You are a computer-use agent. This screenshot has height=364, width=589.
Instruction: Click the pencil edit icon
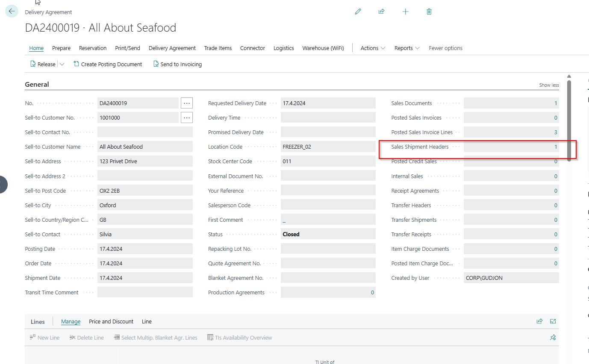pos(358,12)
